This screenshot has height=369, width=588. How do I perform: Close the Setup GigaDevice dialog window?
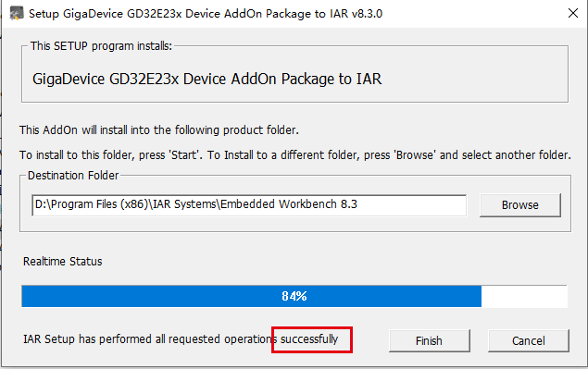(x=572, y=14)
